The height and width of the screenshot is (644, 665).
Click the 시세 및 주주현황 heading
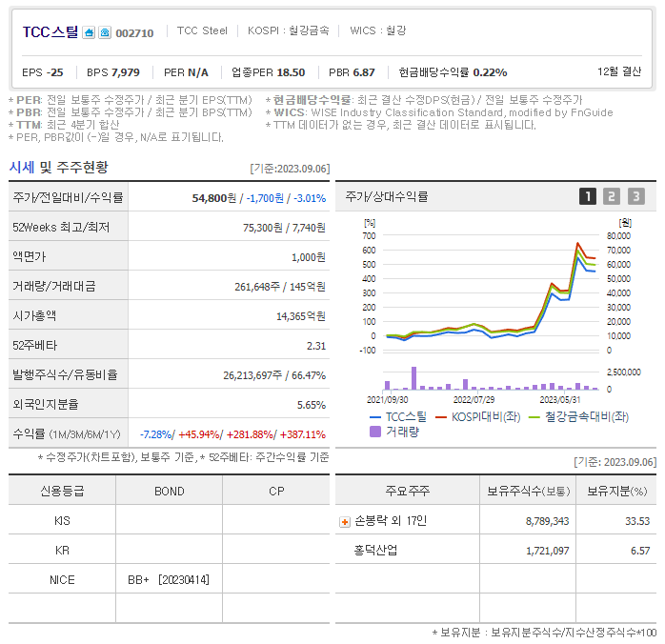pyautogui.click(x=58, y=168)
